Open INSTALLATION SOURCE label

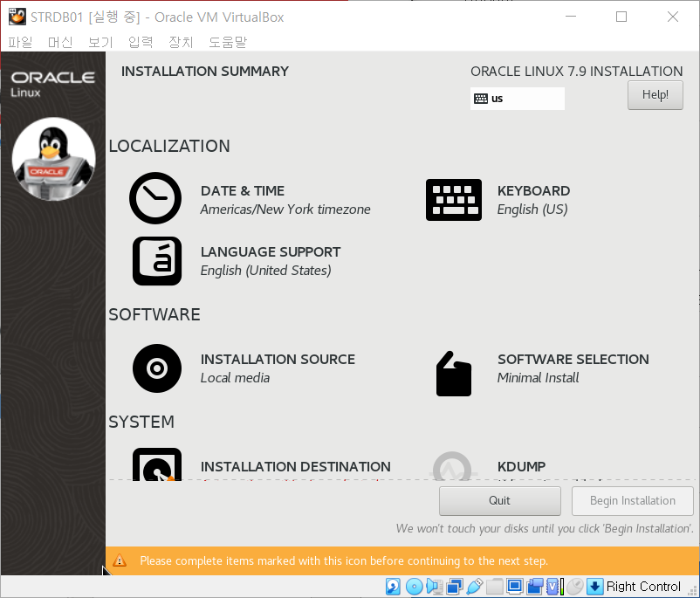pos(278,359)
